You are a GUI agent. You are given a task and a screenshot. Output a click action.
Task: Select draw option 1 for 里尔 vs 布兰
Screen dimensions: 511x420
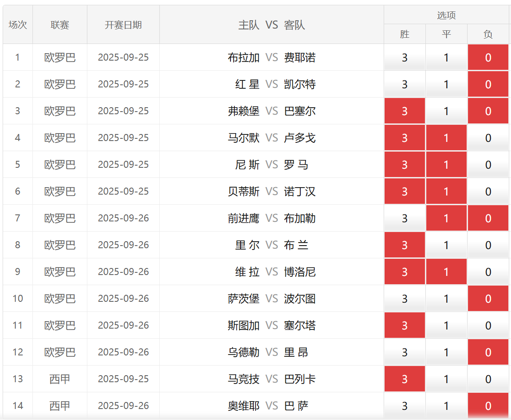[446, 245]
